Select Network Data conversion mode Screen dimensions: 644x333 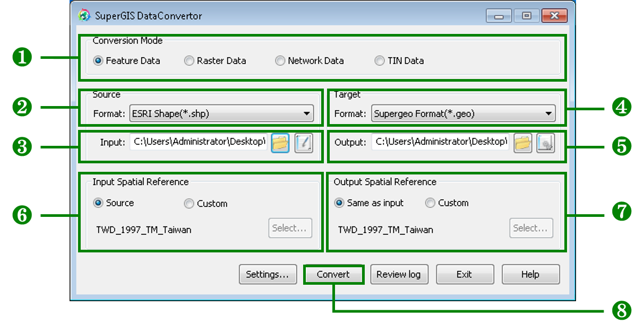pos(310,61)
